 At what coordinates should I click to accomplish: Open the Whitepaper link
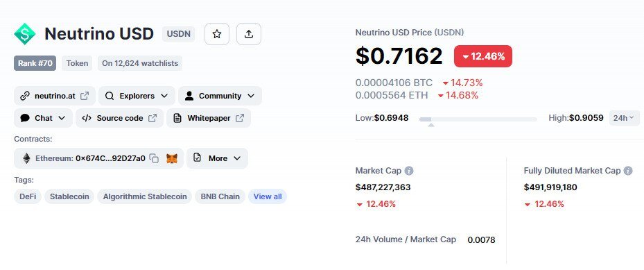209,118
